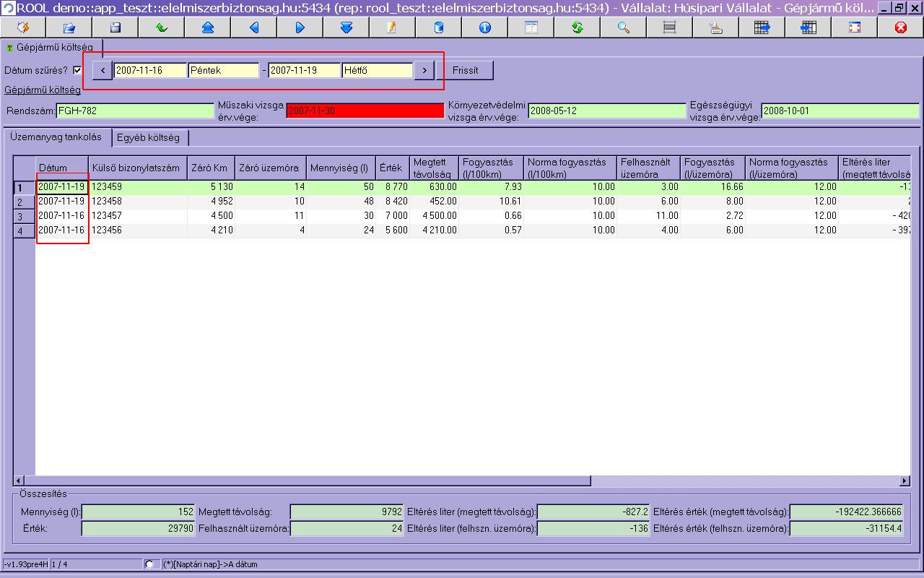Click the Eltérés liter summary field -827.2
This screenshot has height=578, width=924.
click(x=593, y=512)
